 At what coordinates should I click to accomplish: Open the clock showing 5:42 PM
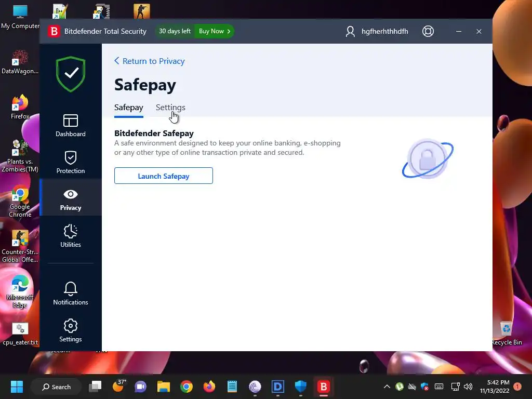pyautogui.click(x=495, y=387)
